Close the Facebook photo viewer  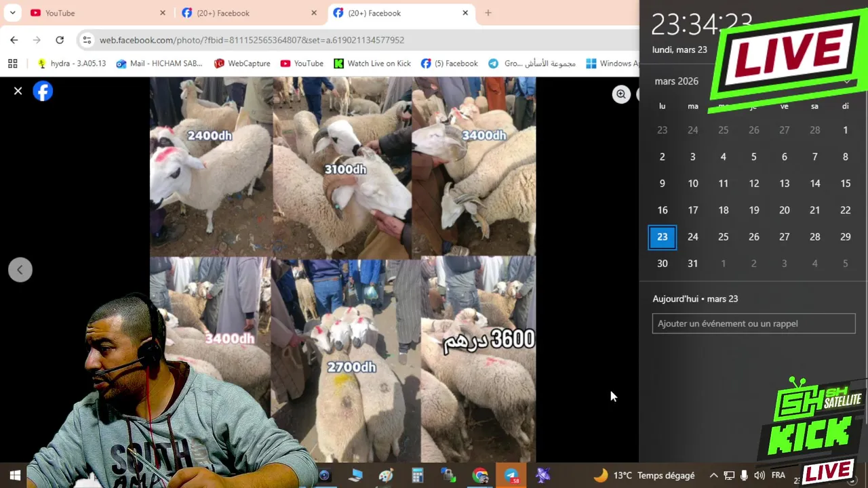(x=18, y=91)
